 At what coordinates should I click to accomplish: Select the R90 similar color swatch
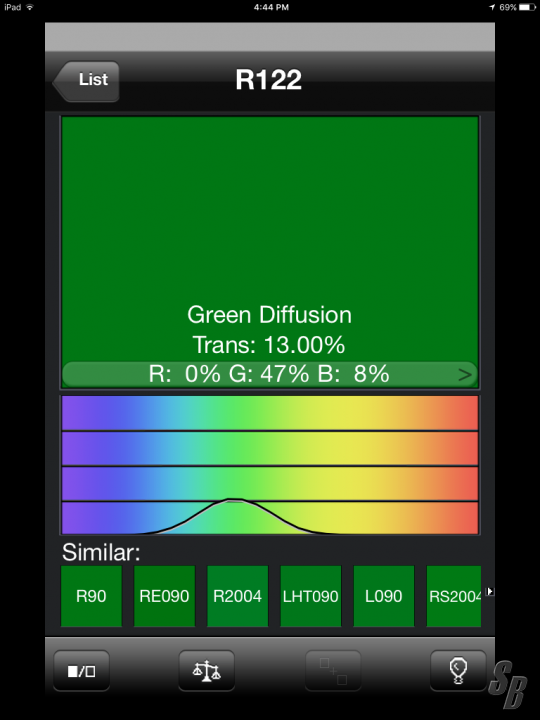coord(91,596)
